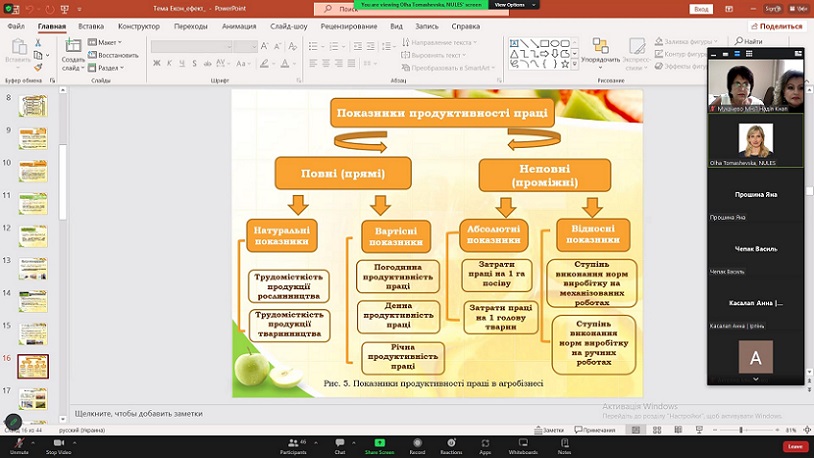Viewport: 814px width, 458px height.
Task: Expand the shapes gallery more arrow
Action: click(575, 65)
